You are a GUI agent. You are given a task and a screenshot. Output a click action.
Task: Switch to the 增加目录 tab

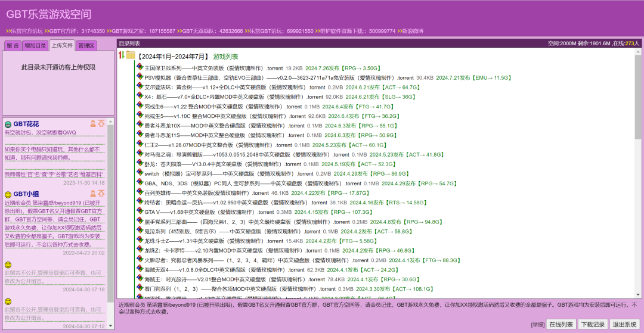coord(35,46)
